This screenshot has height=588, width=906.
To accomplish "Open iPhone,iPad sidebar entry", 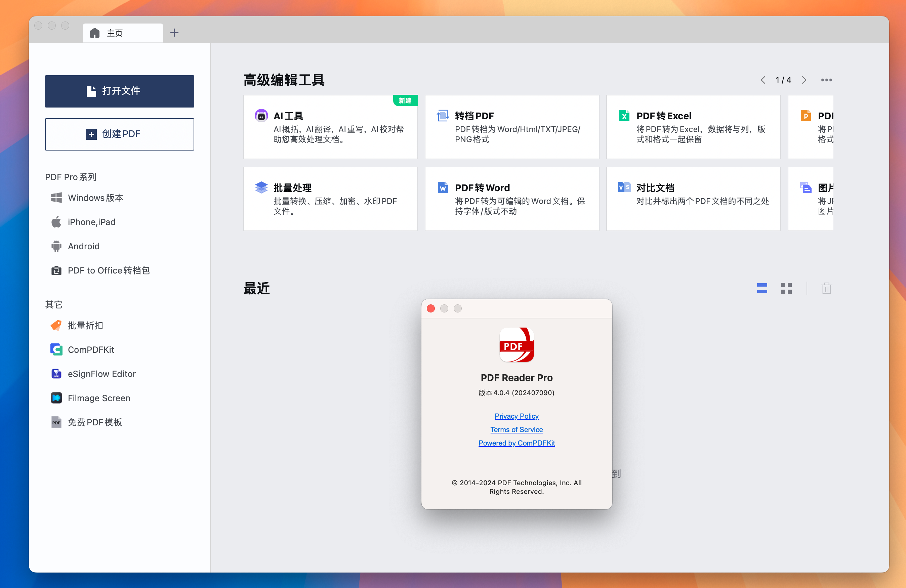I will click(x=92, y=222).
